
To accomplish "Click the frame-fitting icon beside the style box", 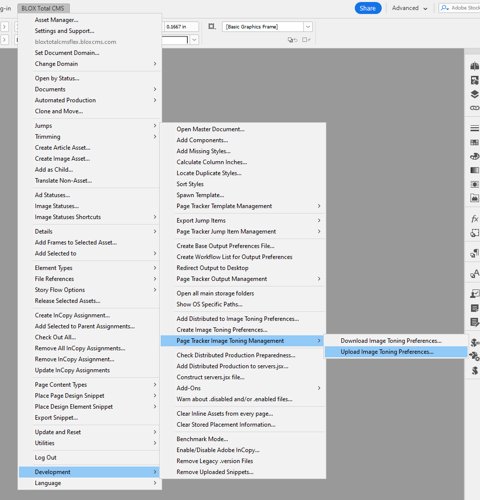I will 212,26.
